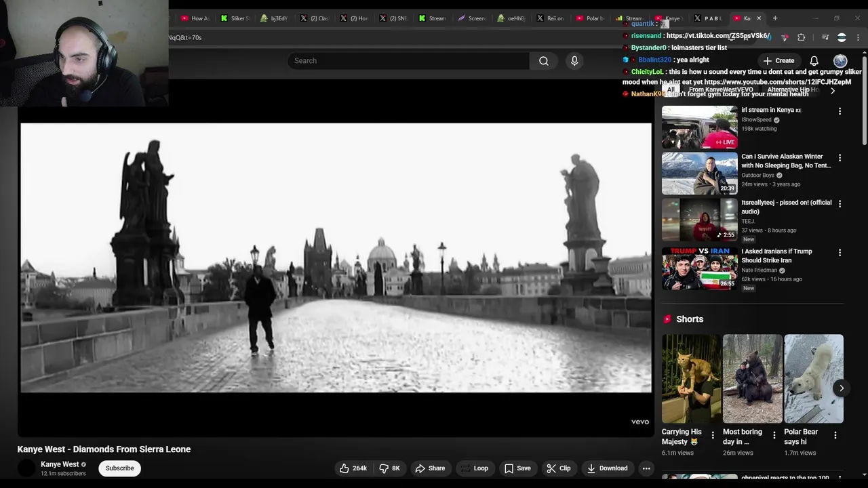Download the video

[x=608, y=468]
